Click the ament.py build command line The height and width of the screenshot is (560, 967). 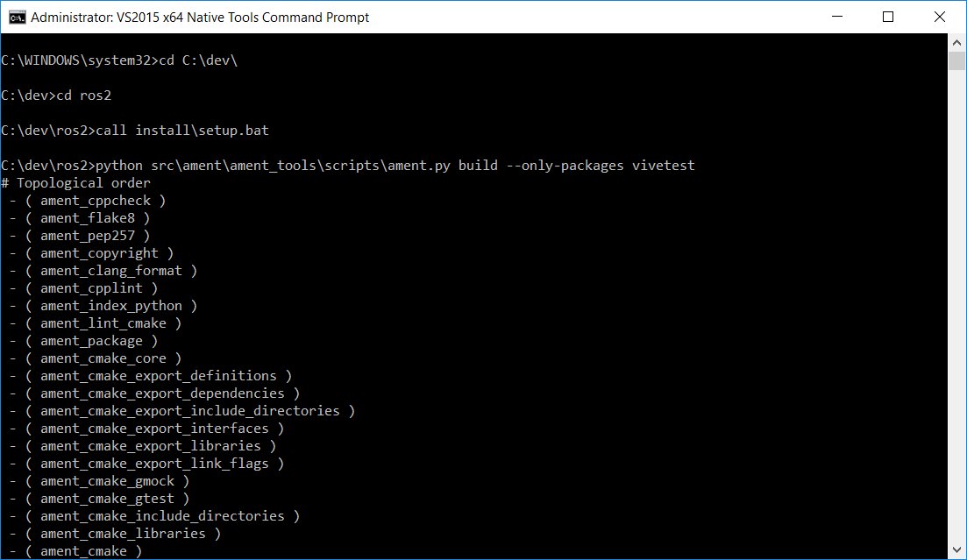pos(348,166)
